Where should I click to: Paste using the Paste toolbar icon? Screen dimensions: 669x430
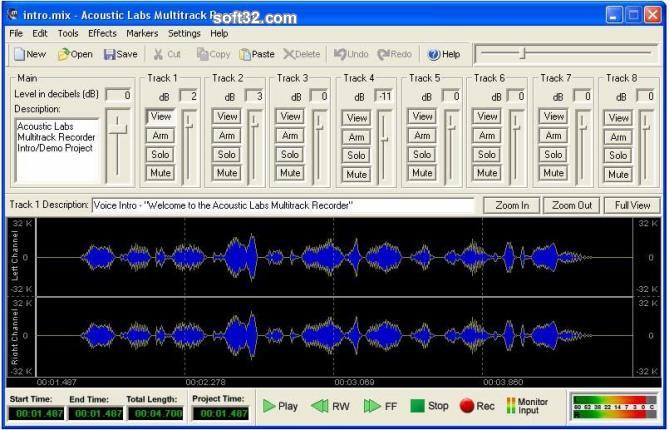point(257,54)
